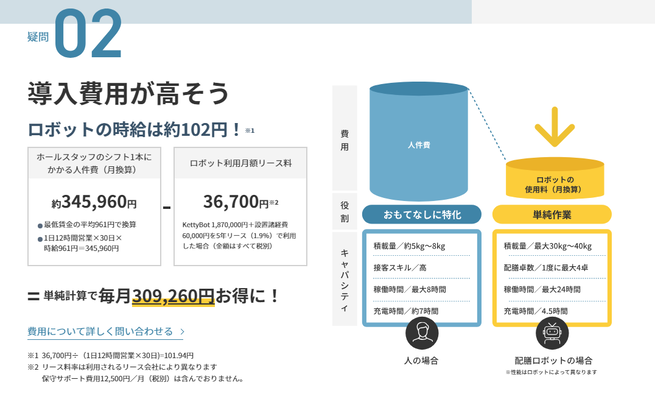Click the ※2 superscript after 36,700円
Screen dimensions: 655x402
274,203
